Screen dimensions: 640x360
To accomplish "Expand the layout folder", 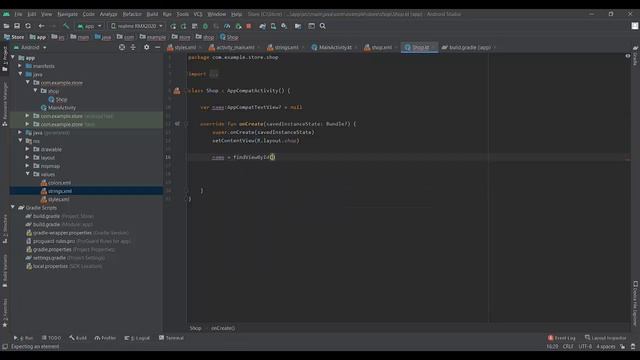I will click(x=27, y=157).
